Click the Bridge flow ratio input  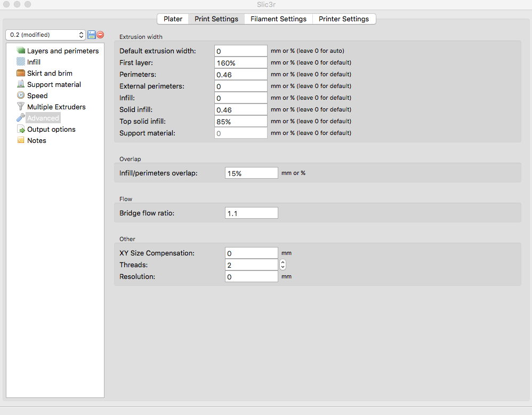point(251,213)
